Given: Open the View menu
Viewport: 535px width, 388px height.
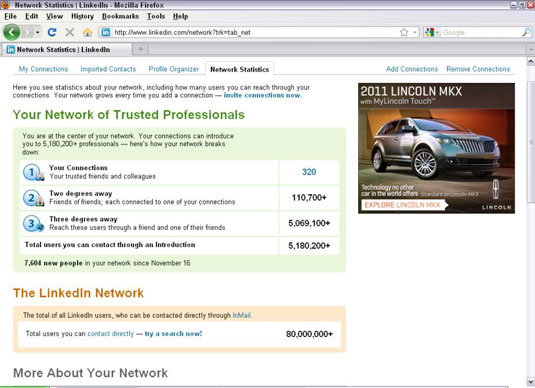Looking at the screenshot, I should click(54, 16).
